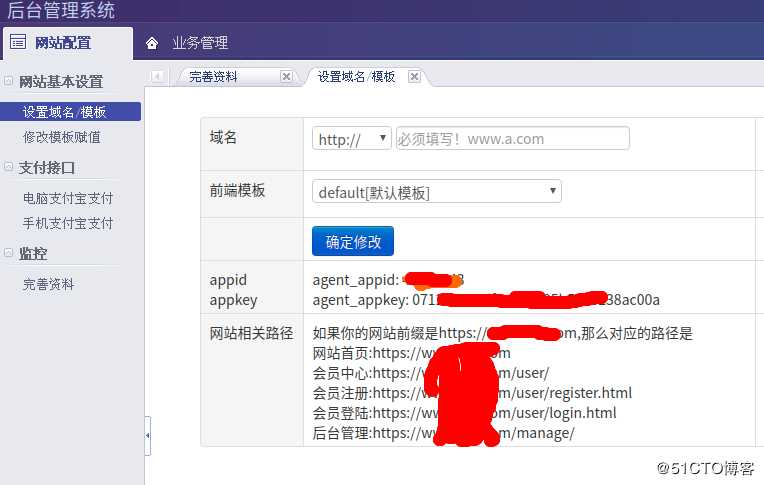The height and width of the screenshot is (485, 764).
Task: Click the sidebar collapse handle arrow
Action: pyautogui.click(x=148, y=436)
